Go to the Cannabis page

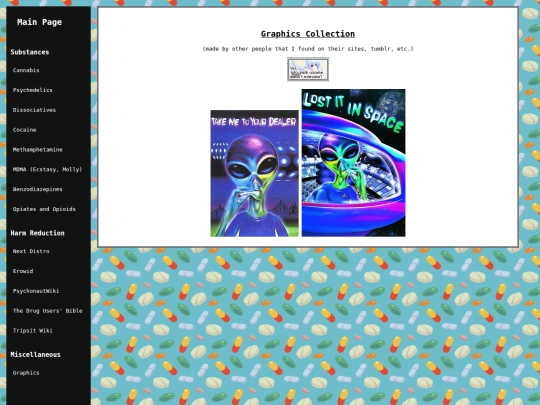coord(26,70)
